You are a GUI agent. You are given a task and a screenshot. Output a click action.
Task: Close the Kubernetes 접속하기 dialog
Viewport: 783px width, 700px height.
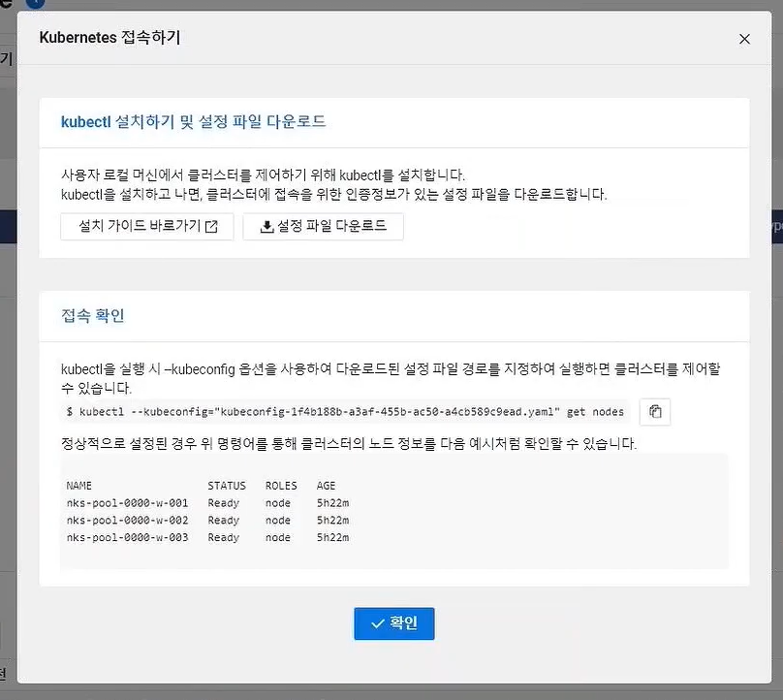point(744,39)
